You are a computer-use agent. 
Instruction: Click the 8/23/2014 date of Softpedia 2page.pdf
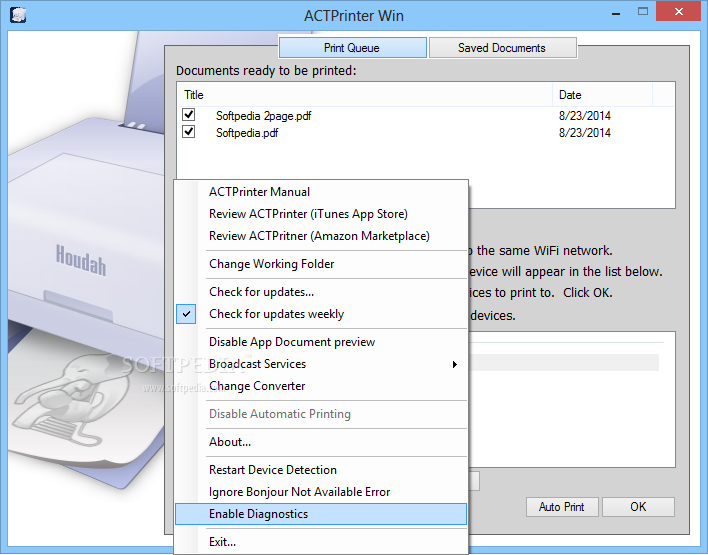585,116
